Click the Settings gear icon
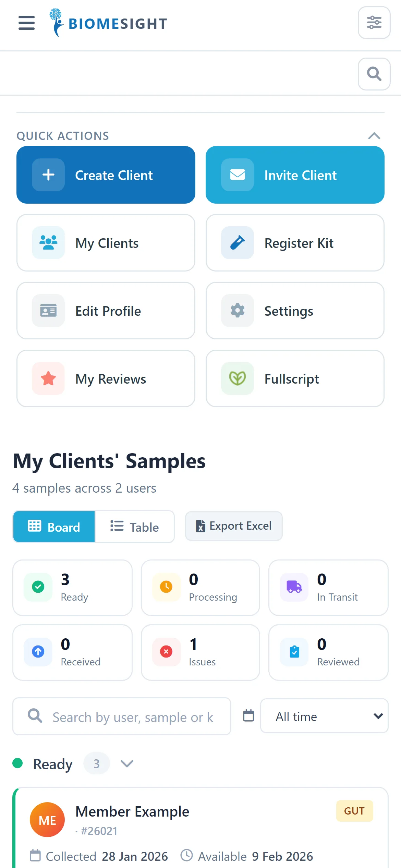Viewport: 401px width, 868px height. pyautogui.click(x=238, y=311)
